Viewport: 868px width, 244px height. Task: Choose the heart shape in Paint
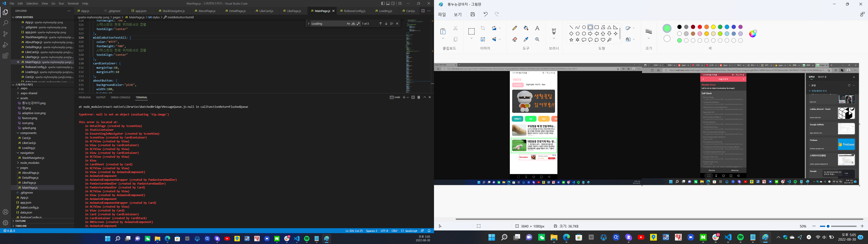pyautogui.click(x=603, y=40)
